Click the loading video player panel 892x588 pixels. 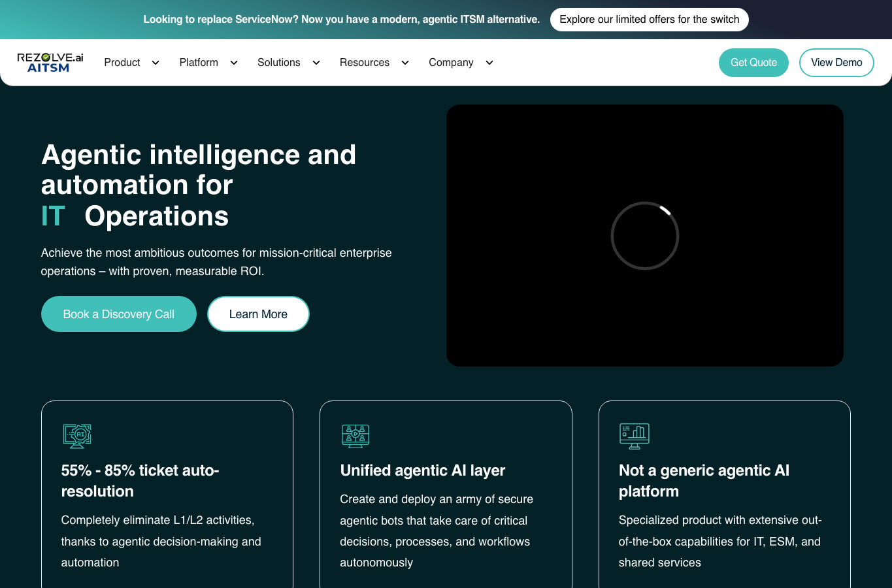pyautogui.click(x=645, y=235)
